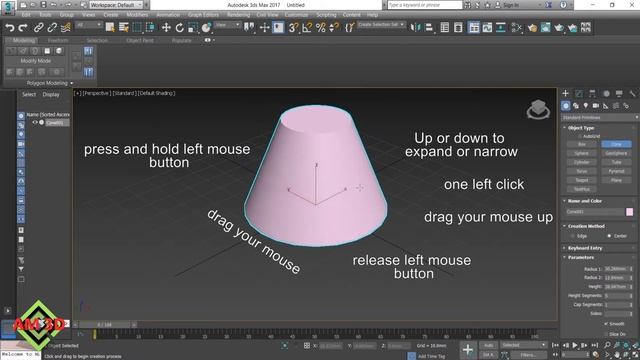Select the Bind to Space Warp tool

tap(66, 27)
